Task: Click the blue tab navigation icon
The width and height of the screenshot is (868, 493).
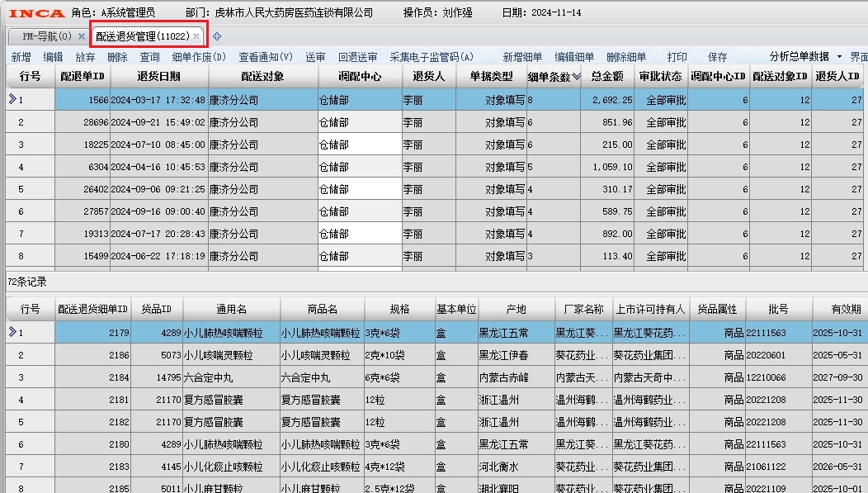Action: (217, 36)
